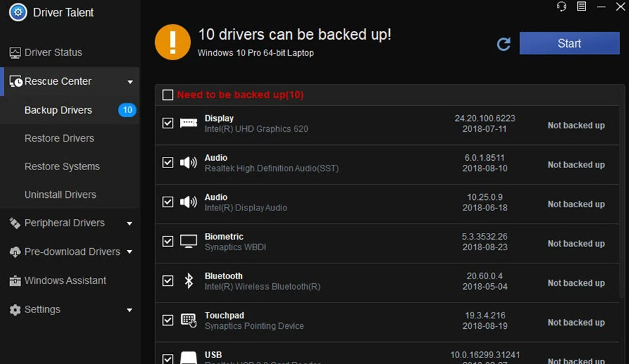Click Not backed up status for Display
629x364 pixels.
tap(576, 126)
